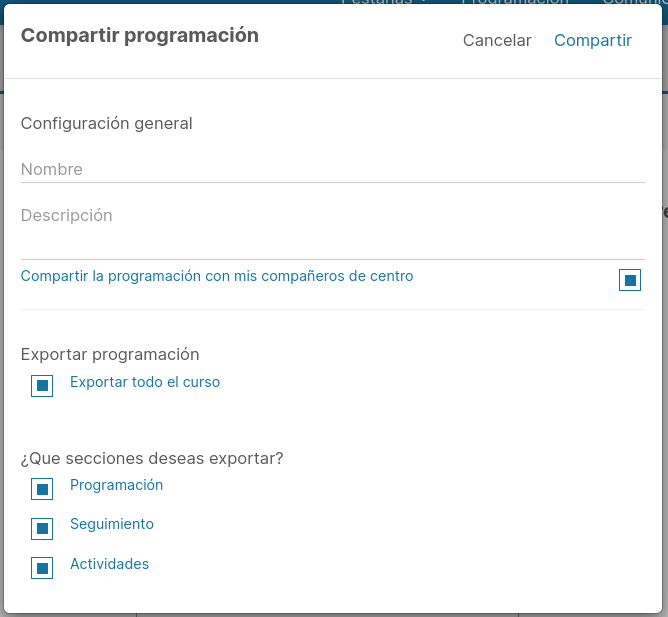The height and width of the screenshot is (617, 668).
Task: Click Programación in the top navigation bar
Action: tap(515, 3)
